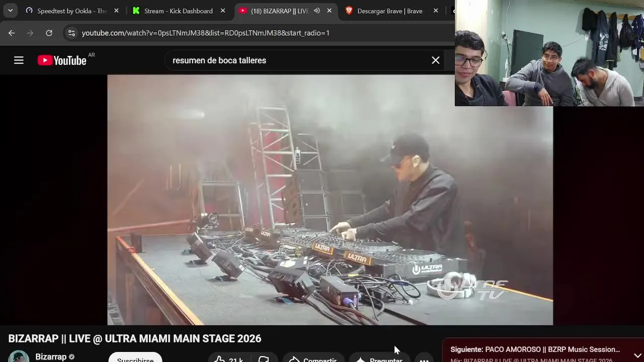Switch to Speedtest by Ookla tab
The width and height of the screenshot is (644, 362).
point(72,11)
